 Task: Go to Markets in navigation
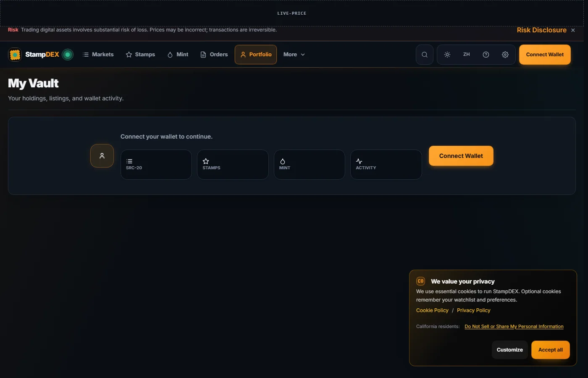(98, 55)
